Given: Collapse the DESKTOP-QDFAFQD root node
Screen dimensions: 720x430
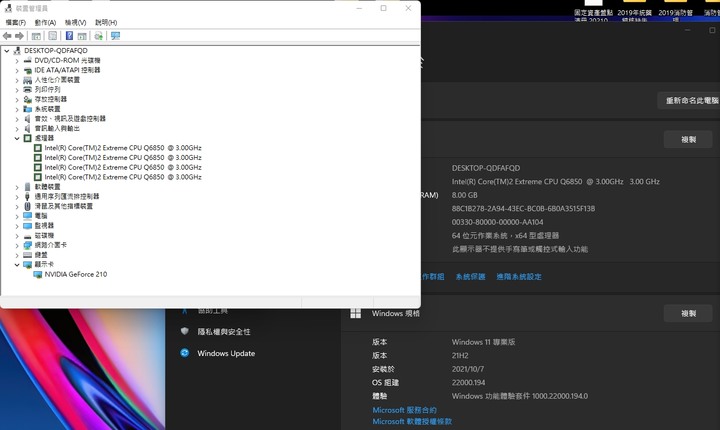Looking at the screenshot, I should (7, 51).
